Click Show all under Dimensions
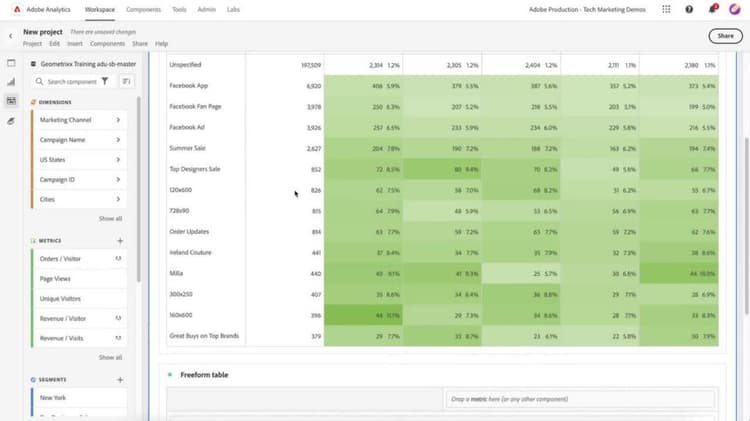Screen dimensions: 750x421 point(110,219)
